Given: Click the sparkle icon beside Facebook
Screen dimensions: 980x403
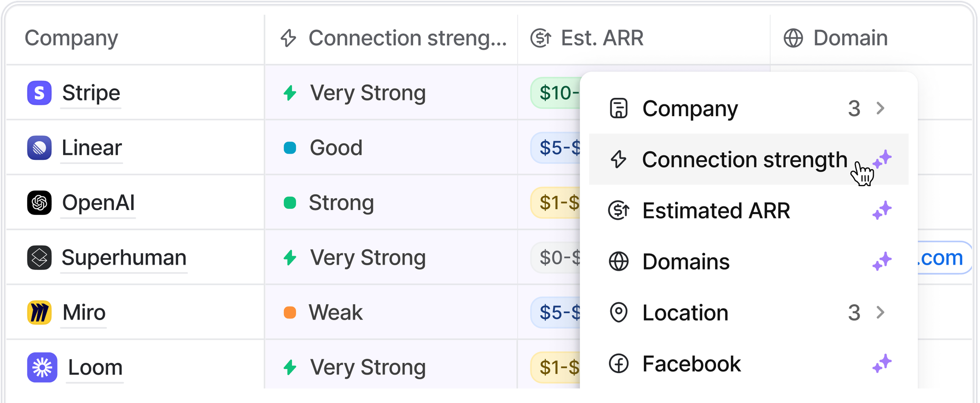Looking at the screenshot, I should [x=881, y=363].
